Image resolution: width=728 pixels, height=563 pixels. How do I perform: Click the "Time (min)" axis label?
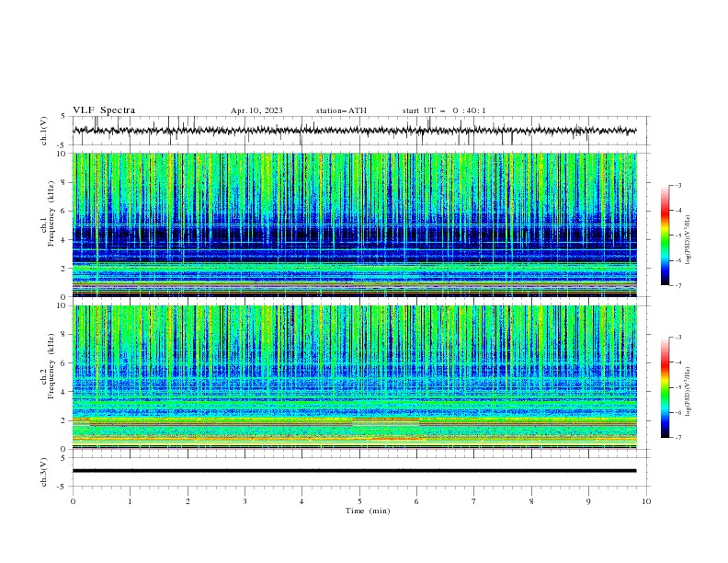click(x=368, y=511)
